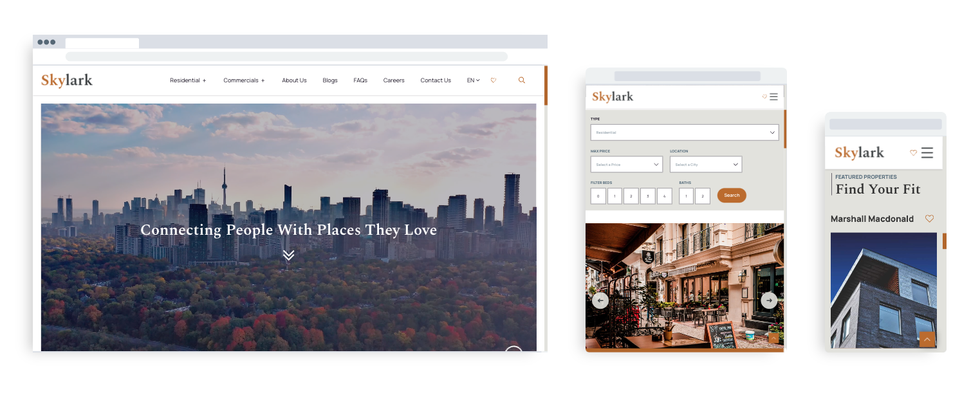Select 2 baths filter under Baths
Screen dimensions: 980x393
click(x=703, y=196)
